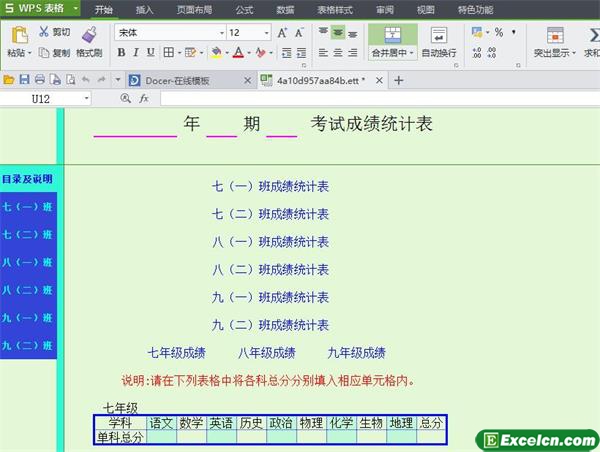Open the 七（一）班成绩统计表 link

(x=271, y=186)
